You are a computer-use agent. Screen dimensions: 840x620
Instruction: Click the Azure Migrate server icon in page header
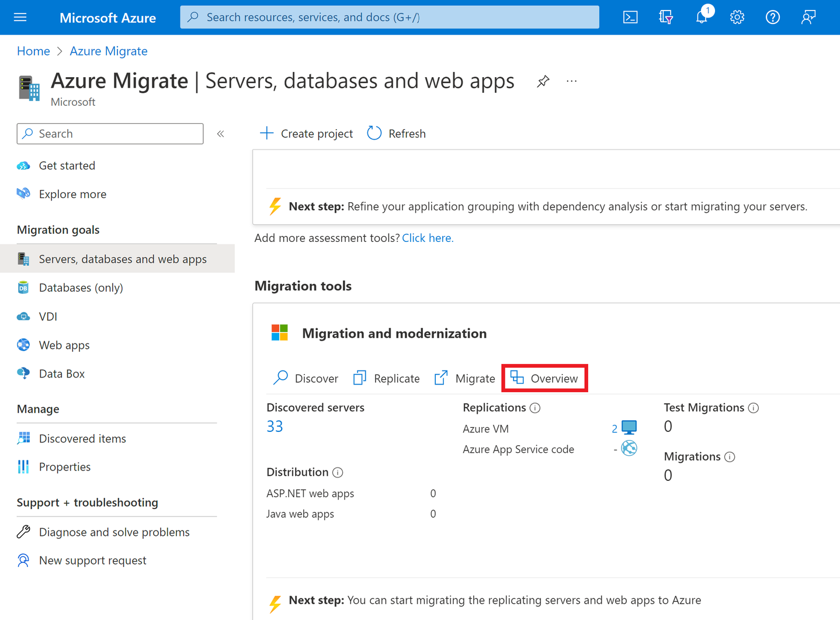[x=29, y=88]
